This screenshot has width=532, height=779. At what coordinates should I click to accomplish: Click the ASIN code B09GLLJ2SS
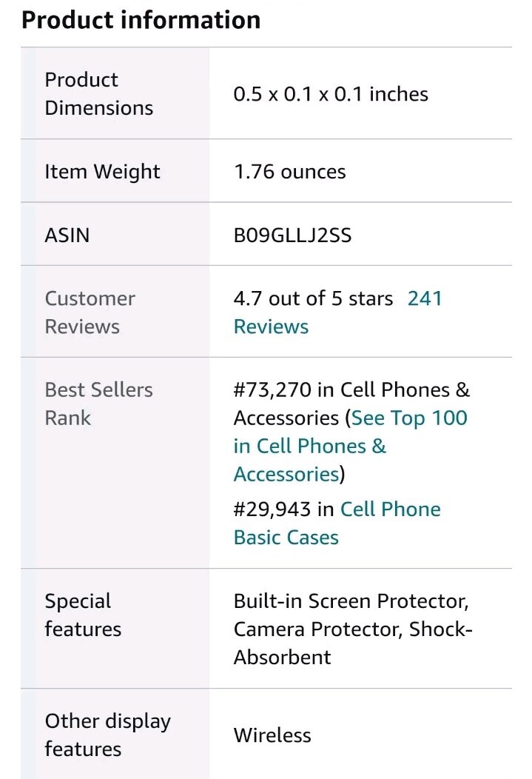[292, 235]
